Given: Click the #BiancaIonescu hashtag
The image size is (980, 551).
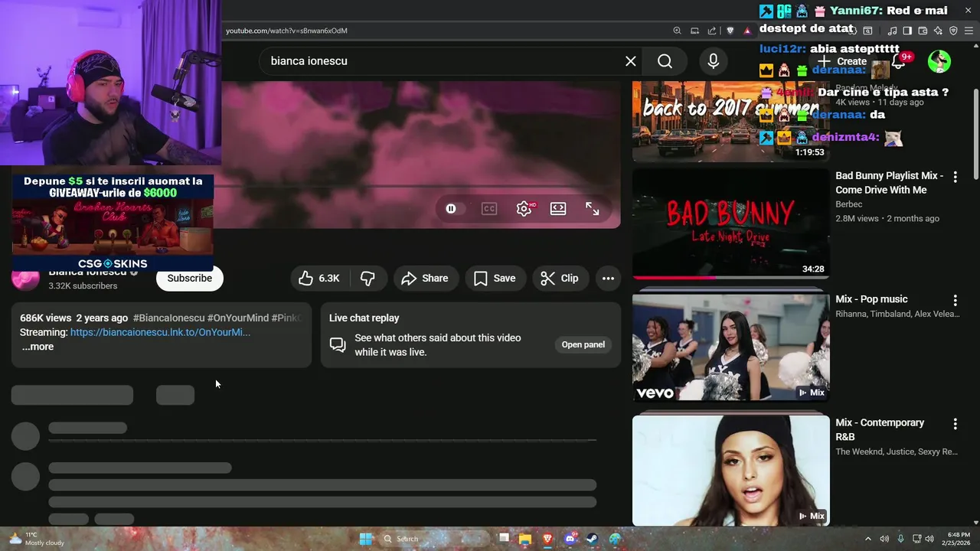Looking at the screenshot, I should pos(168,318).
